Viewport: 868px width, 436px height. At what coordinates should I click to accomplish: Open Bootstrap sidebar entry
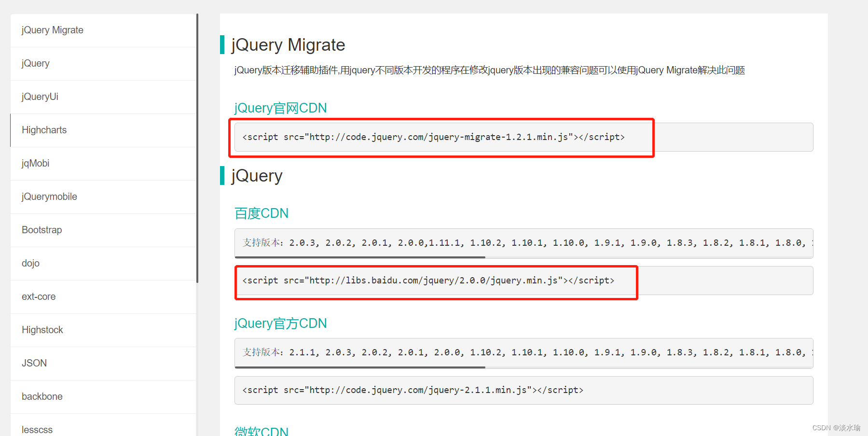(103, 230)
